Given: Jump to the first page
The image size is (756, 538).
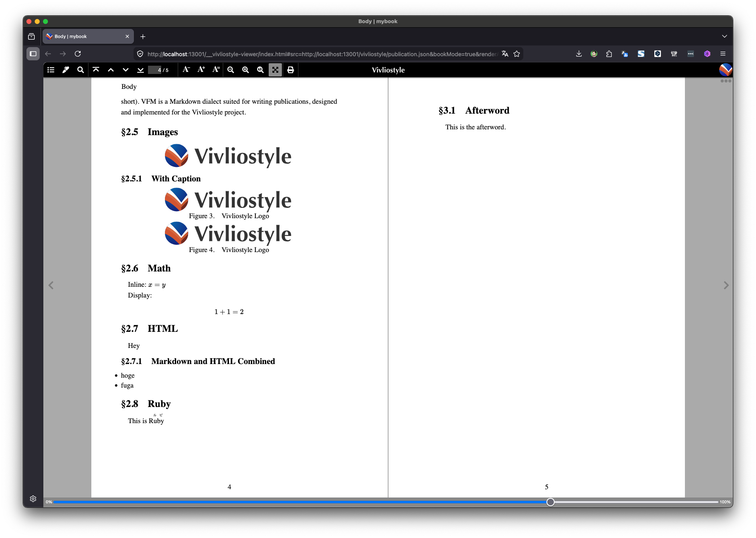Looking at the screenshot, I should tap(96, 70).
